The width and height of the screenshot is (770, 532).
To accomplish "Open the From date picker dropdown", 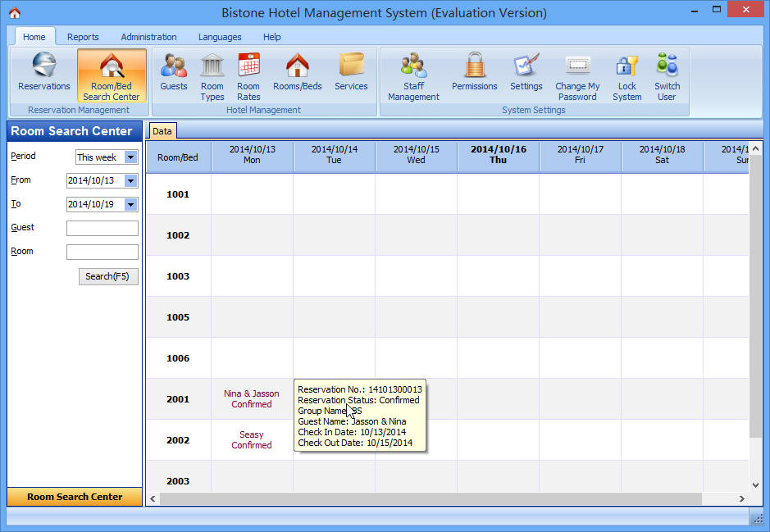I will (x=130, y=180).
